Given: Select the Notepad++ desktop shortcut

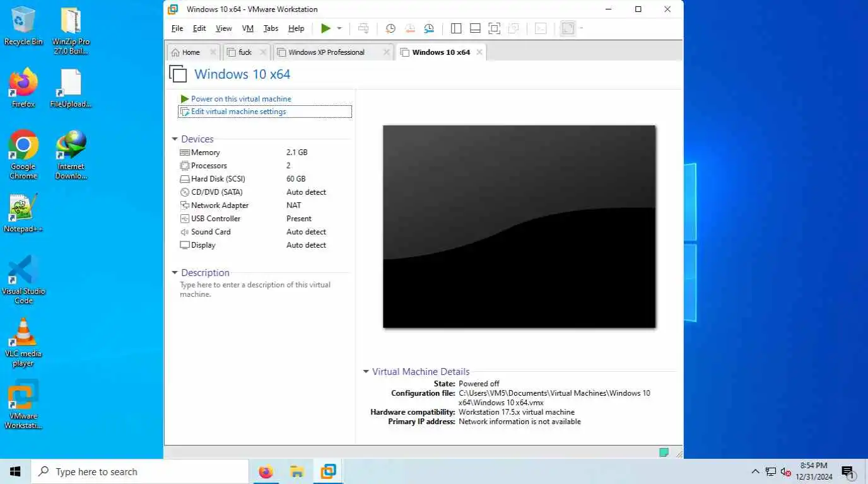Looking at the screenshot, I should pyautogui.click(x=23, y=213).
